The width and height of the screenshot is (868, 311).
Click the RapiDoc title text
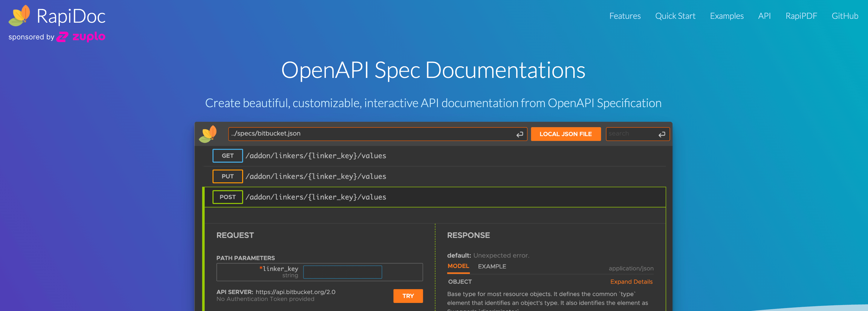point(71,16)
